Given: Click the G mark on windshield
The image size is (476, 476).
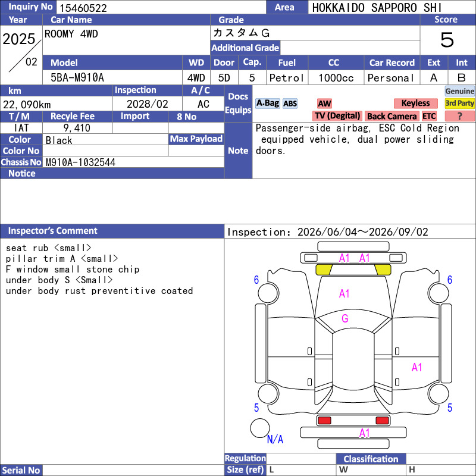Looking at the screenshot, I should pyautogui.click(x=345, y=318).
